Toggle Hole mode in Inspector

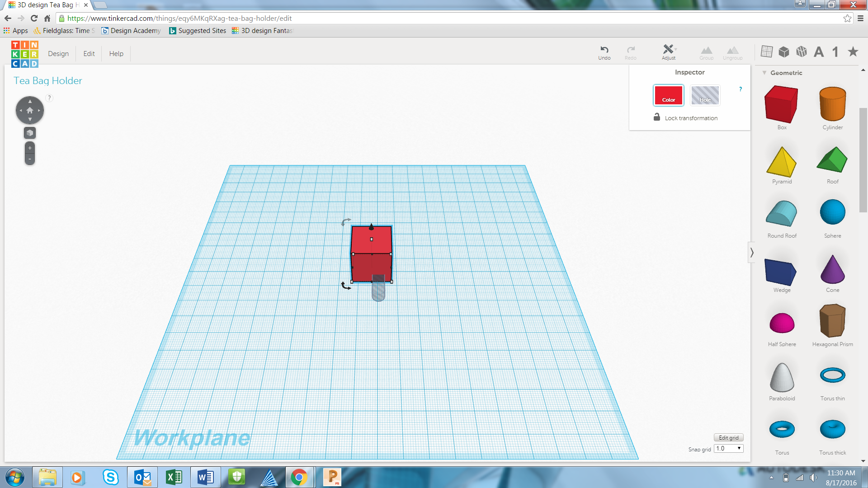[x=705, y=95]
